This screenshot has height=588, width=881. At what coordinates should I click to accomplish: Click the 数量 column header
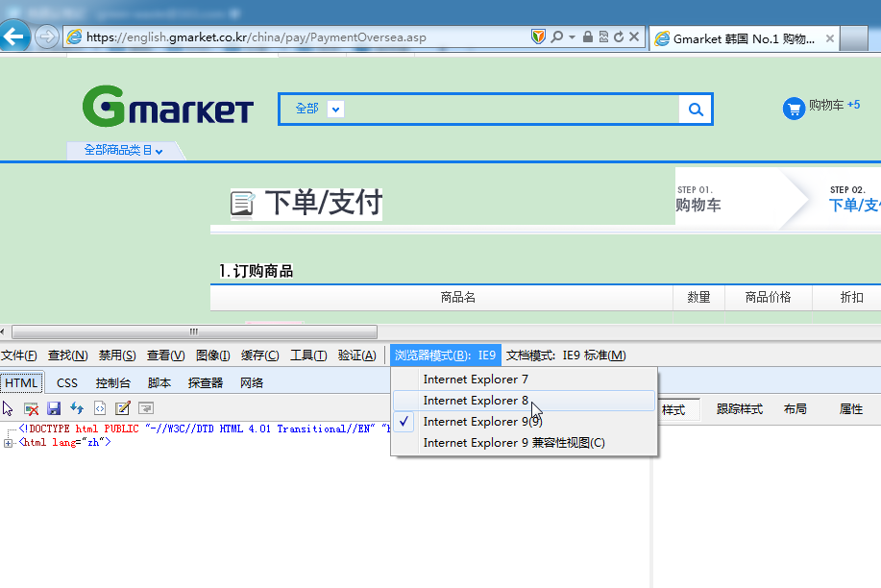click(x=698, y=298)
